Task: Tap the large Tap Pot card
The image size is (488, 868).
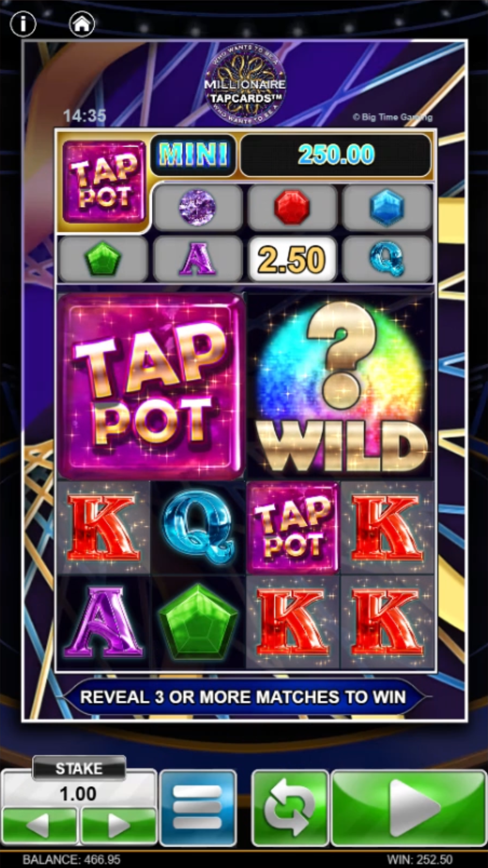Action: 151,386
